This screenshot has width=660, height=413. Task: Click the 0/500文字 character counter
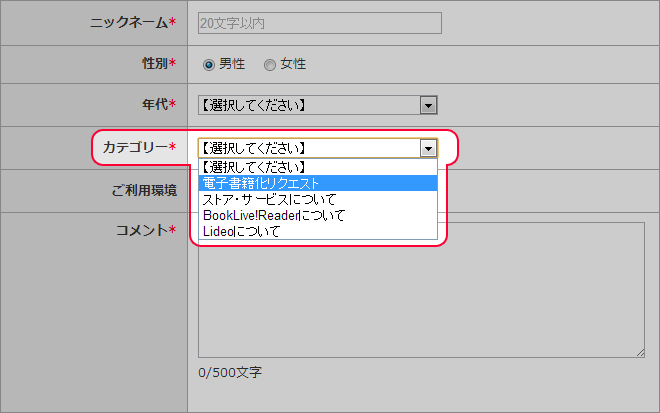[x=230, y=372]
